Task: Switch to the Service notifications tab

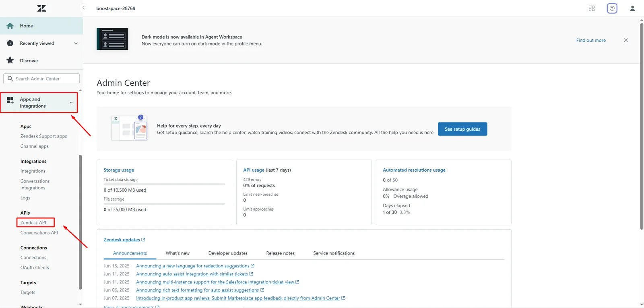Action: pos(334,253)
